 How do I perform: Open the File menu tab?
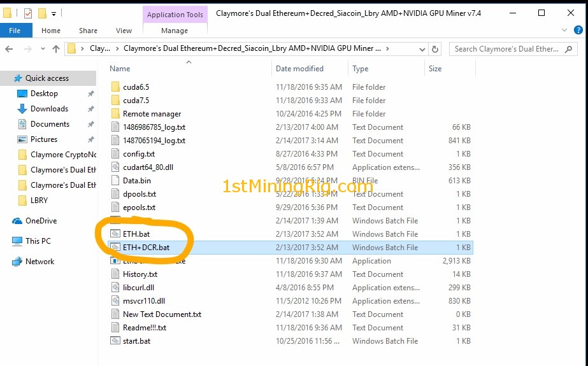click(x=15, y=31)
